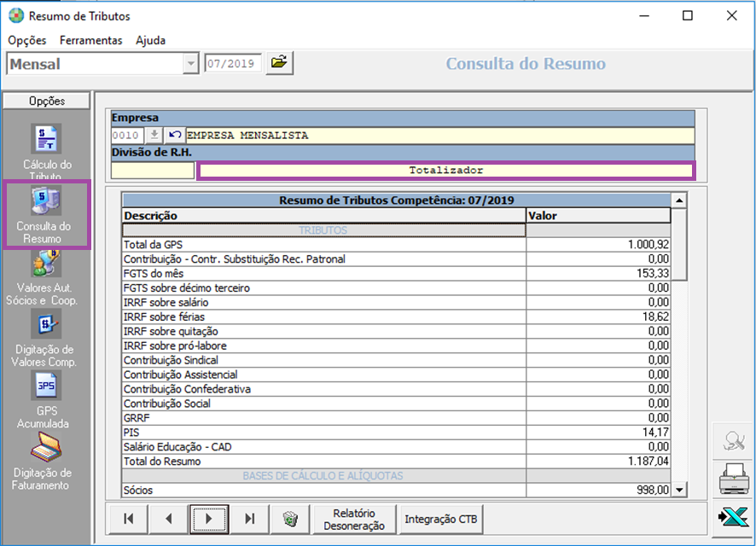Go to the last record
Viewport: 756px width, 546px height.
(249, 519)
